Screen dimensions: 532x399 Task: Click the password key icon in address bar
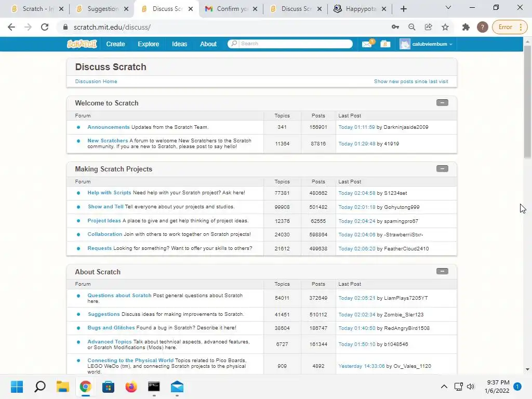(x=395, y=27)
